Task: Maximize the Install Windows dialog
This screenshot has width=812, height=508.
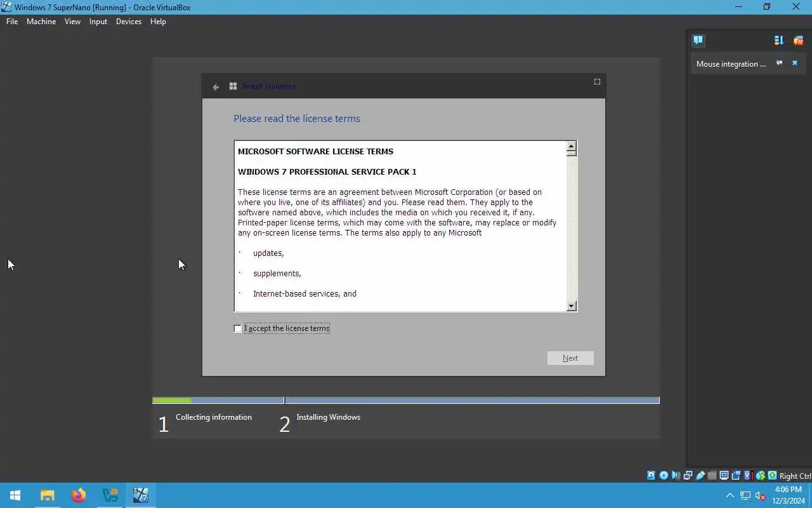Action: pyautogui.click(x=597, y=81)
